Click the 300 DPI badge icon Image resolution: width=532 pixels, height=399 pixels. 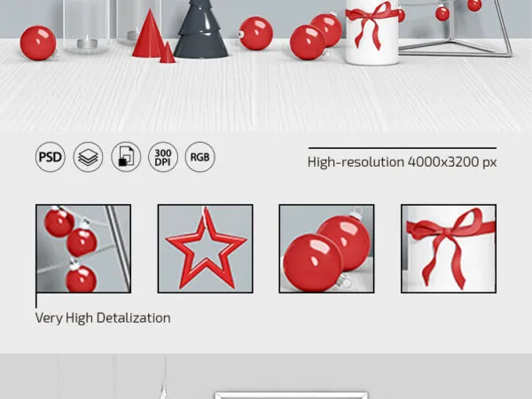tap(163, 157)
